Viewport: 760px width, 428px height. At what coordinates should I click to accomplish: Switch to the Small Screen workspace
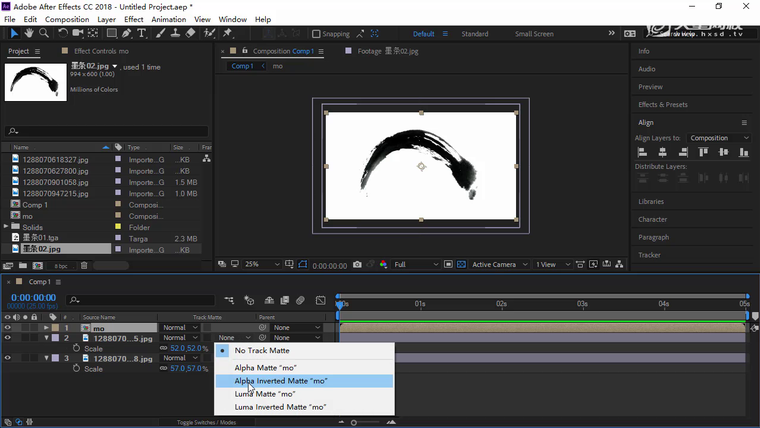(x=534, y=34)
